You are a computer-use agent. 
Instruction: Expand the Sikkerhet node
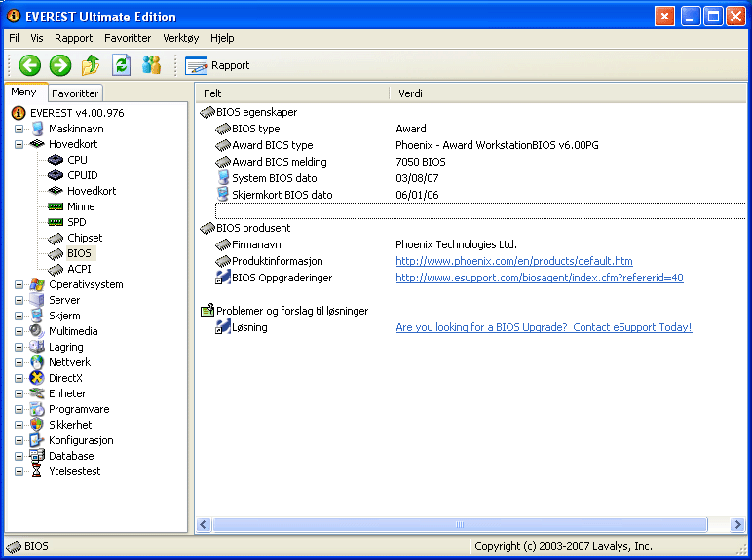coord(19,425)
